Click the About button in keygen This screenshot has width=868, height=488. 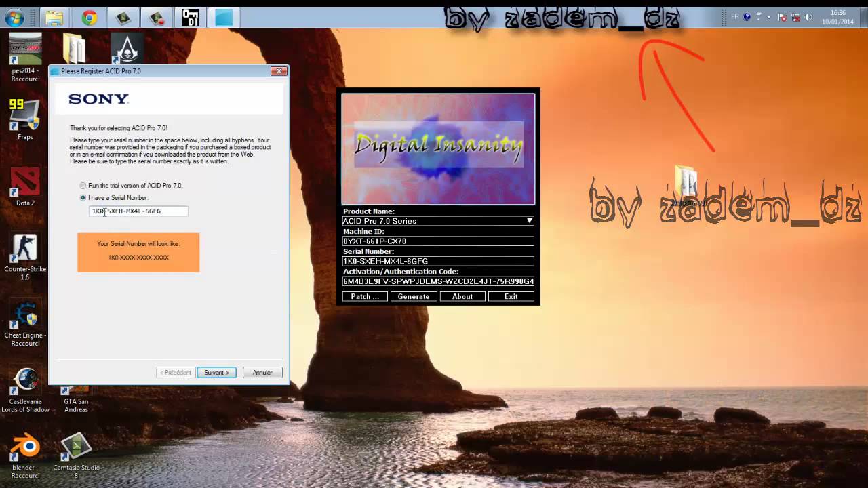tap(462, 296)
